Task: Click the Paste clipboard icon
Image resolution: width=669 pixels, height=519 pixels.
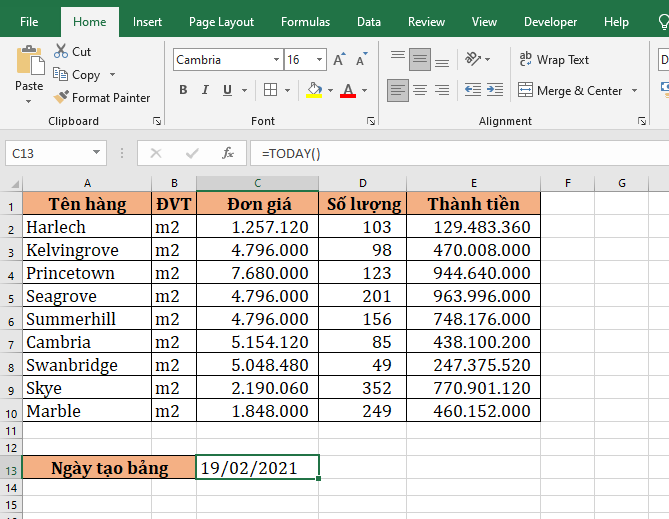Action: click(x=29, y=62)
